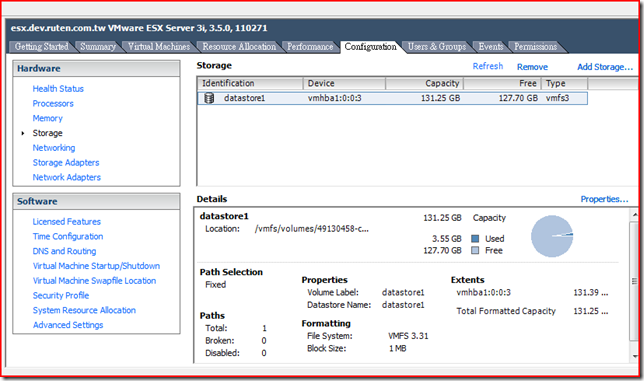Viewport: 644px width, 381px height.
Task: Click the datastore1 database icon
Action: click(209, 98)
